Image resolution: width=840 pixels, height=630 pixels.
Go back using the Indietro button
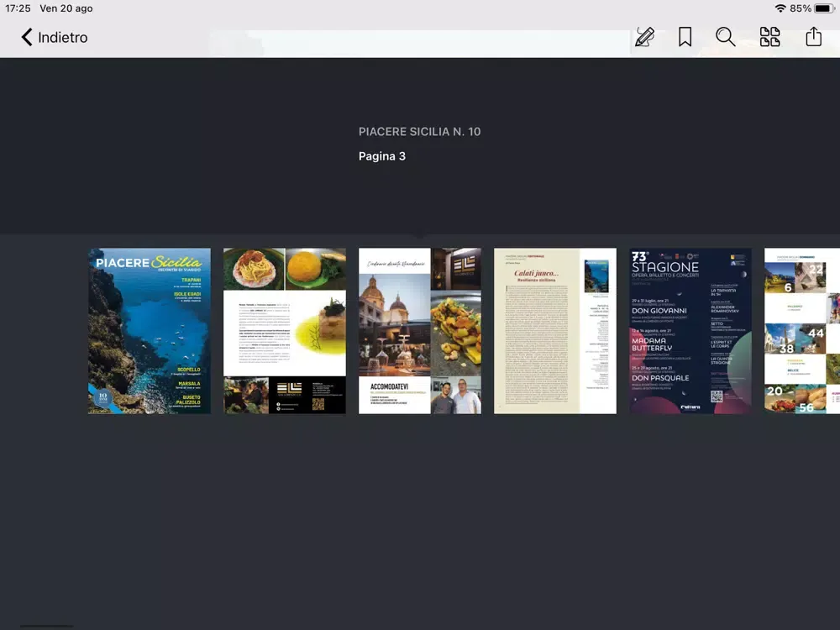54,37
